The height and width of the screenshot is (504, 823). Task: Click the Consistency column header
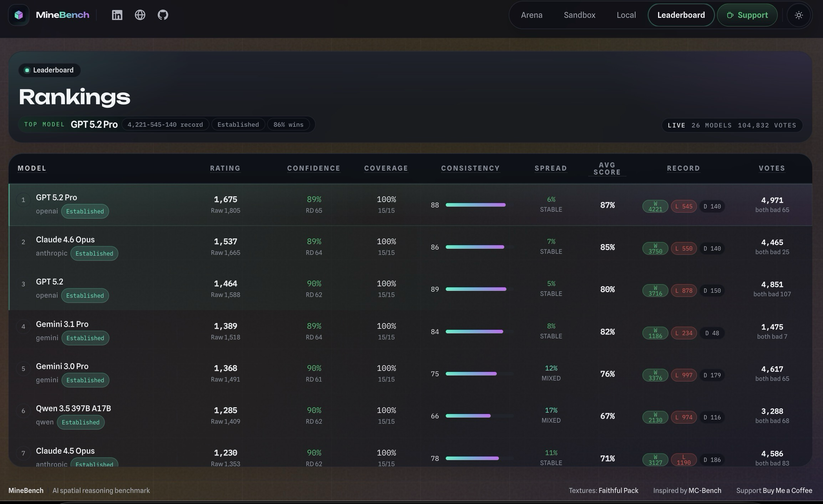coord(470,168)
